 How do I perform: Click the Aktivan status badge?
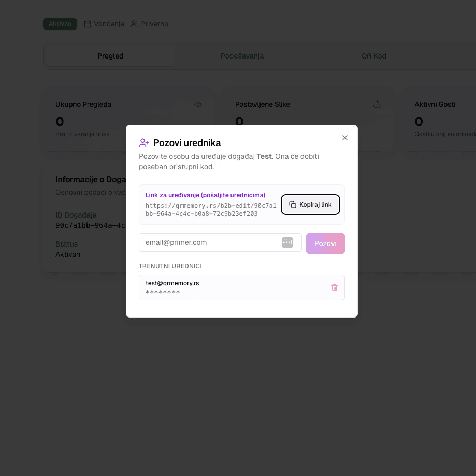pyautogui.click(x=60, y=24)
